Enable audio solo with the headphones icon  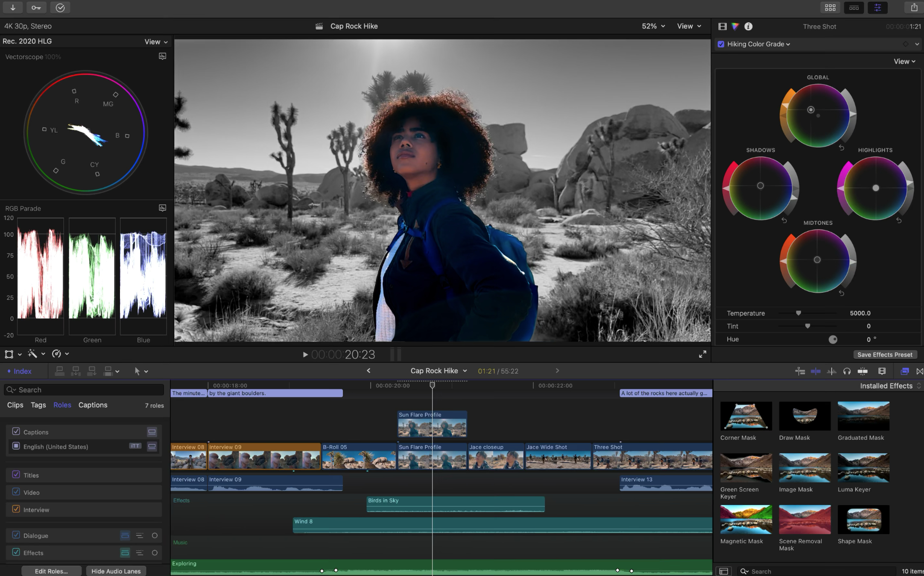847,371
